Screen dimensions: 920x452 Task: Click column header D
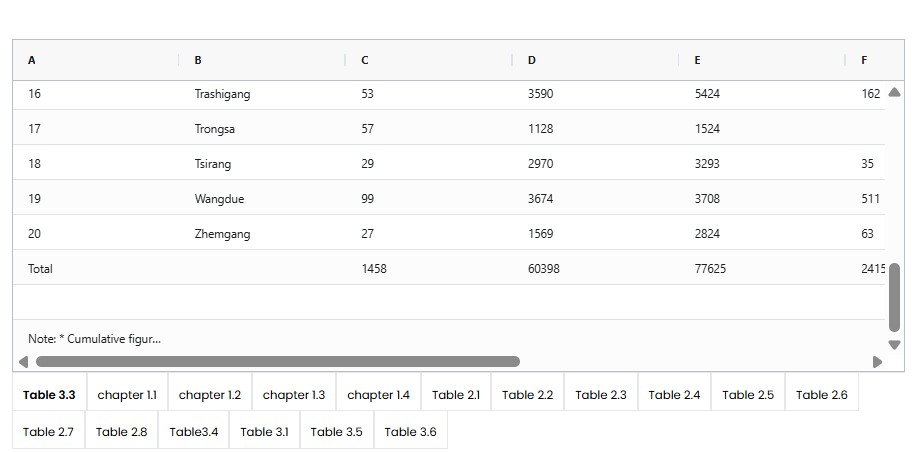click(x=532, y=60)
